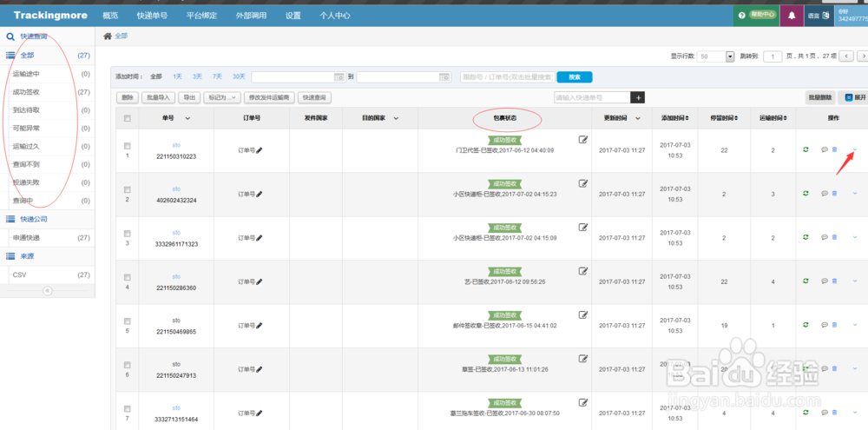Screen dimensions: 868x430
Task: Open calendar picker for start date
Action: click(x=339, y=77)
